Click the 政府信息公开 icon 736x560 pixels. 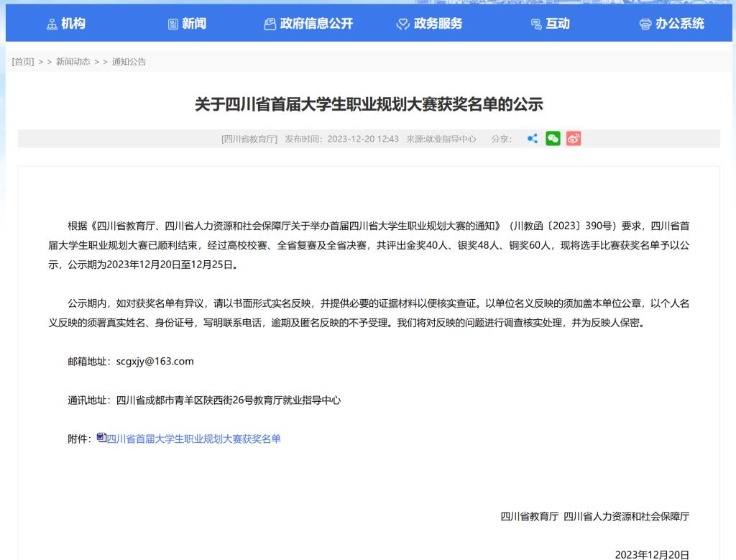(x=270, y=24)
